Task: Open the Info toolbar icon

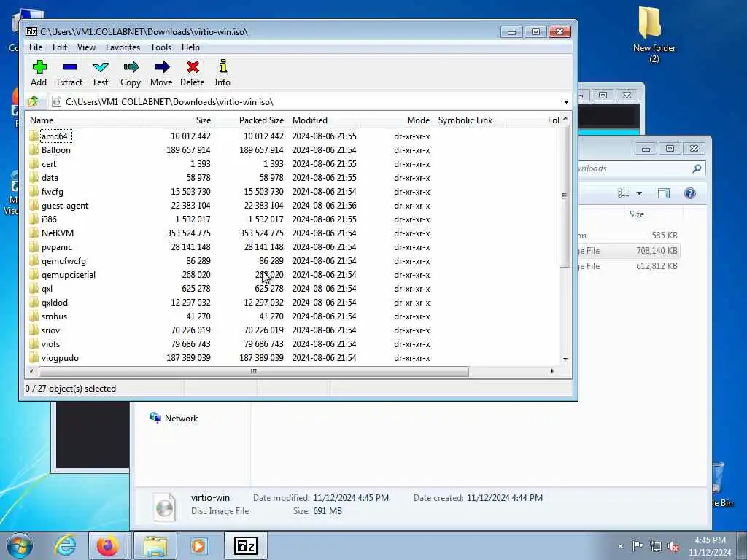Action: (x=222, y=73)
